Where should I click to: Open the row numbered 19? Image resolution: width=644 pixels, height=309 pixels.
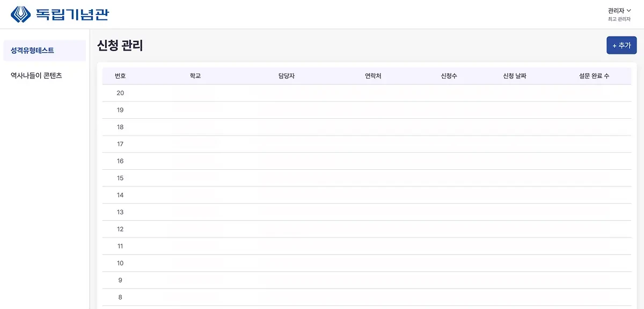pyautogui.click(x=120, y=110)
